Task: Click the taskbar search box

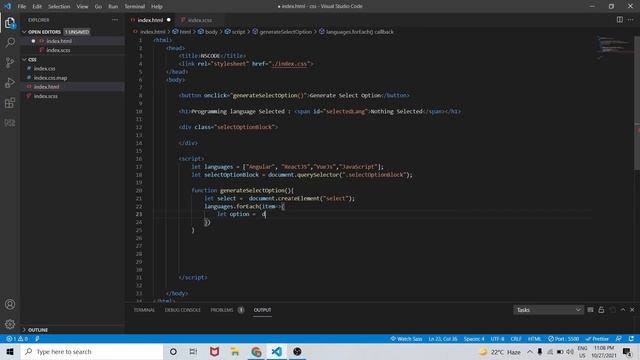Action: [x=92, y=351]
